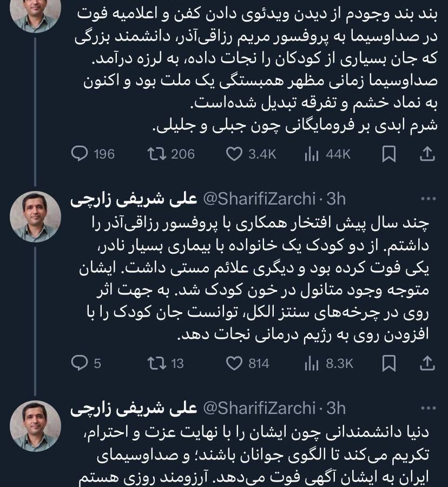
Task: Open more options menu on third tweet
Action: (429, 408)
